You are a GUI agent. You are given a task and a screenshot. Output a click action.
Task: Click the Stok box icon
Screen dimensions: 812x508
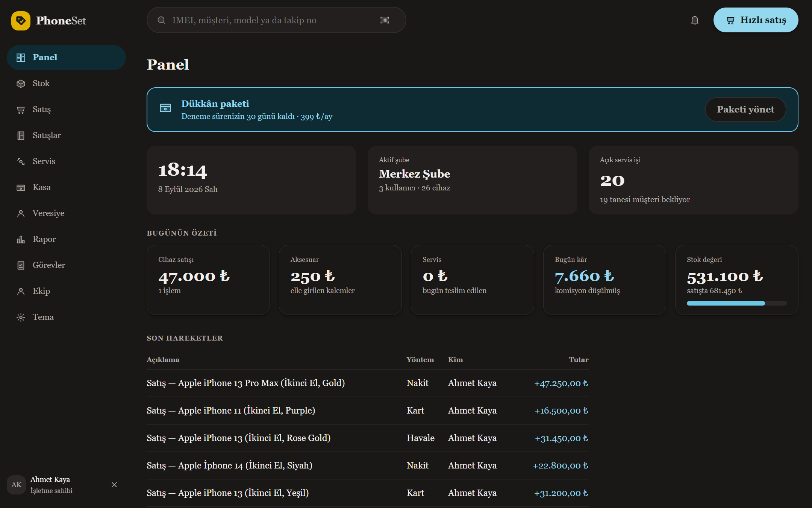click(x=21, y=84)
